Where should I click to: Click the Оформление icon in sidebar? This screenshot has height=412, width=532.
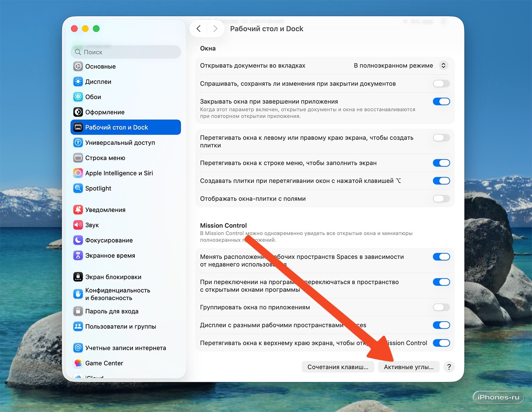pyautogui.click(x=78, y=112)
